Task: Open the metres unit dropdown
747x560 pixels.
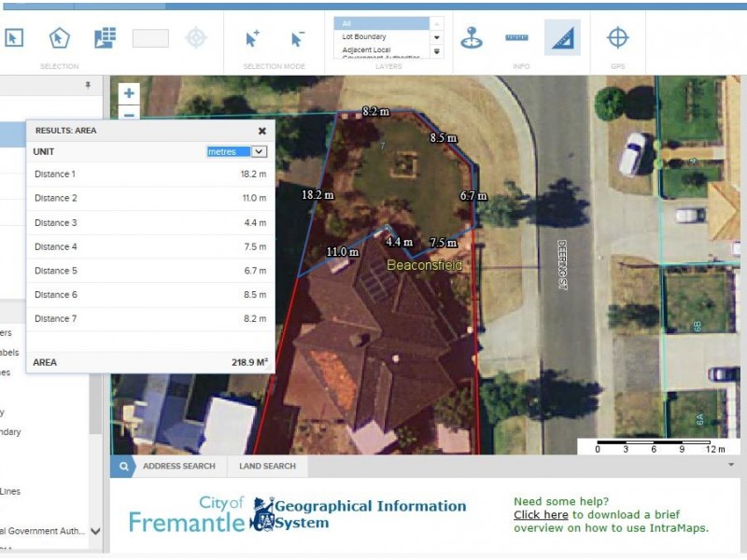Action: [x=260, y=151]
